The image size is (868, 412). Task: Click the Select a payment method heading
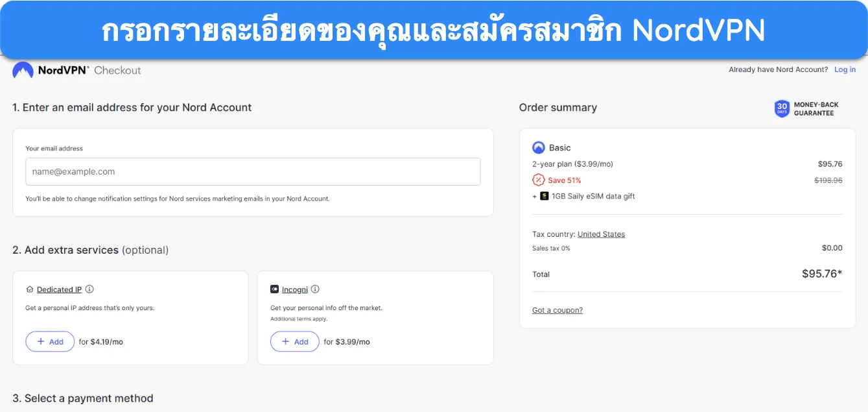83,398
